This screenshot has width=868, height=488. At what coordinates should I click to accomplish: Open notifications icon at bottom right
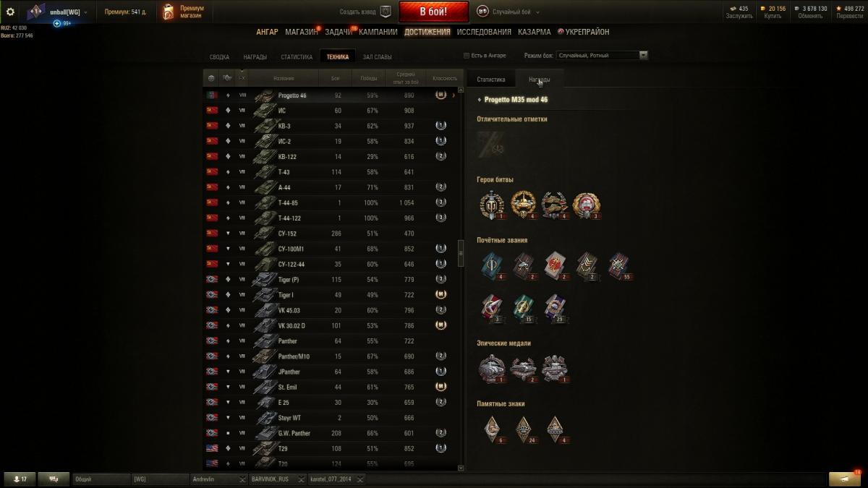[x=845, y=479]
